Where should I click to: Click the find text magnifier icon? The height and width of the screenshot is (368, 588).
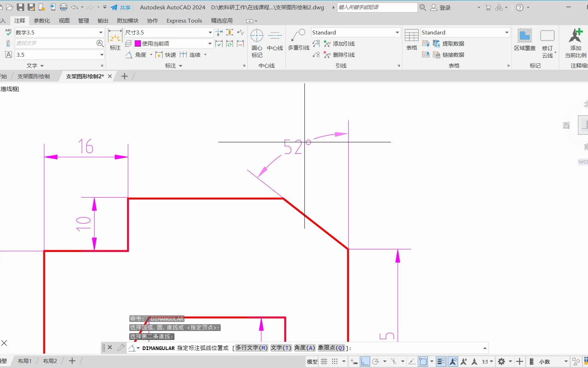point(100,43)
